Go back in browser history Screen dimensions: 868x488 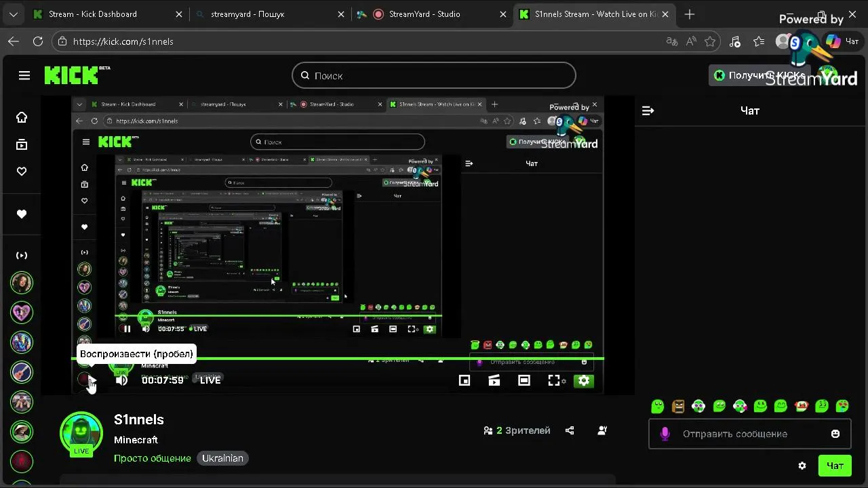[x=14, y=41]
